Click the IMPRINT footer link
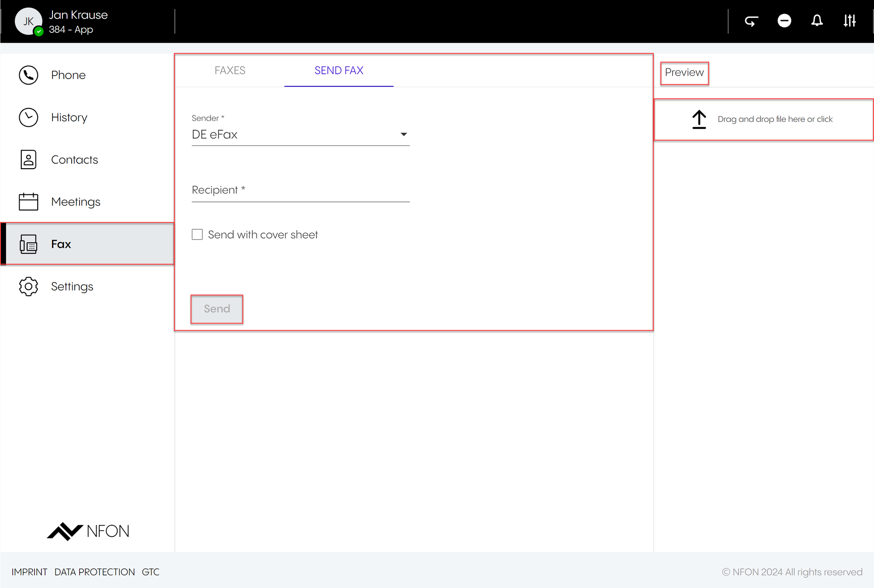 pyautogui.click(x=29, y=572)
